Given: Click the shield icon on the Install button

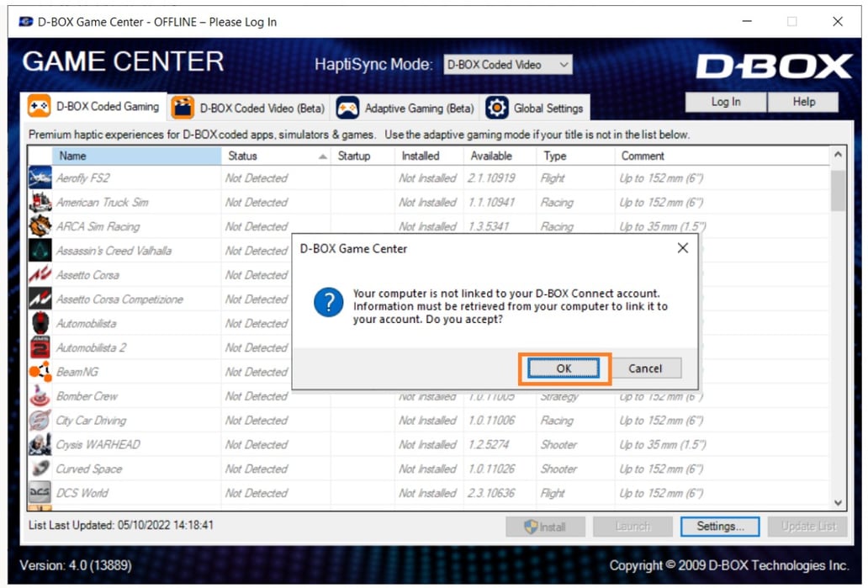Looking at the screenshot, I should coord(531,527).
